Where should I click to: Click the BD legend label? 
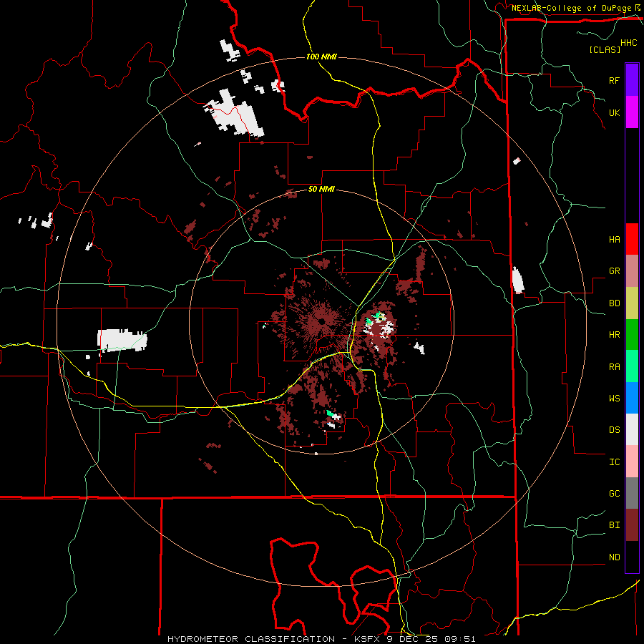(x=614, y=303)
